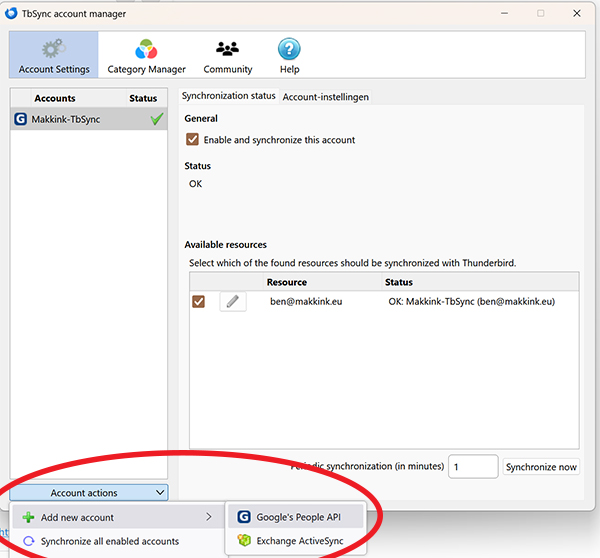This screenshot has height=558, width=600.
Task: Click the Exchange ActiveSync cube icon
Action: click(x=244, y=540)
